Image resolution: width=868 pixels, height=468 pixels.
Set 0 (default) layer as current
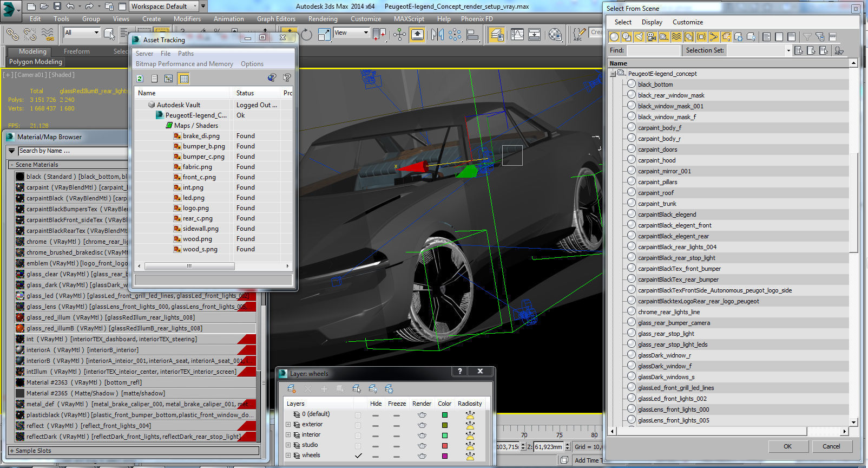358,415
